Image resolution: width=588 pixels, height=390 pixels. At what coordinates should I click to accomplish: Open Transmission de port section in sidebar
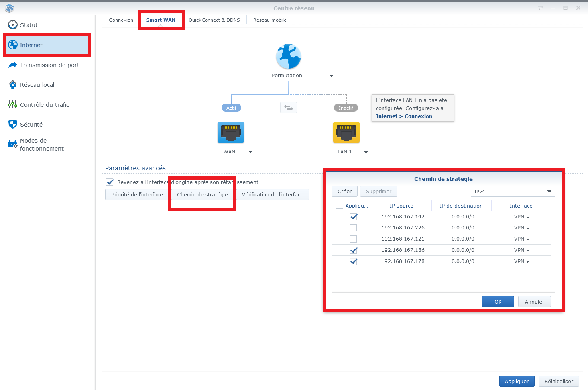click(47, 65)
